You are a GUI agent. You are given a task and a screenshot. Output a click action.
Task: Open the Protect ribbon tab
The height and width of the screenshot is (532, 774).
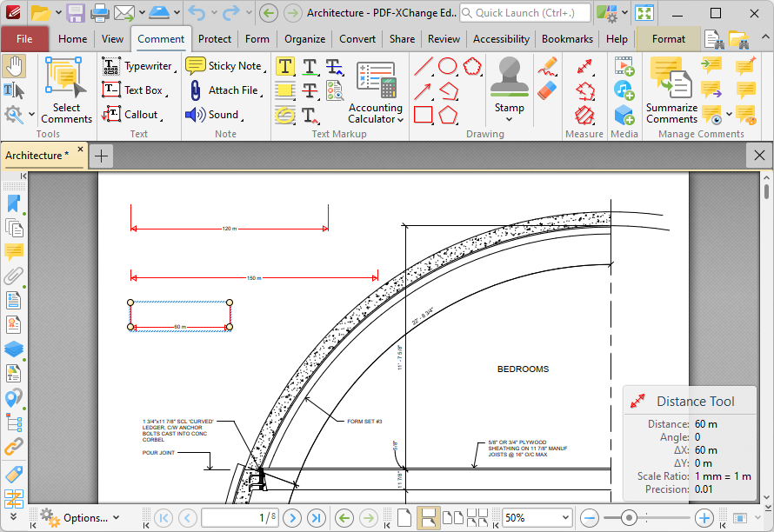(214, 39)
